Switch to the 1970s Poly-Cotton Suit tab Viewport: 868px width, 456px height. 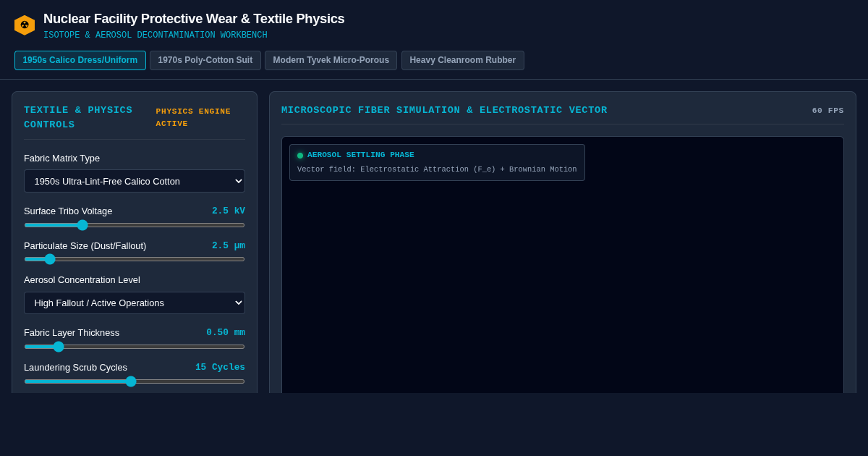click(x=205, y=60)
